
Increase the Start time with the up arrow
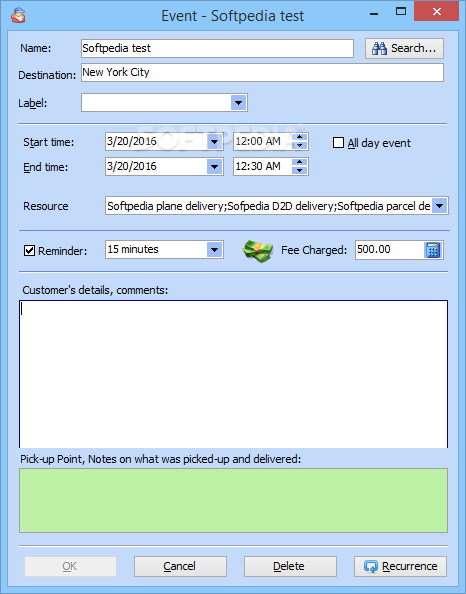(x=300, y=138)
